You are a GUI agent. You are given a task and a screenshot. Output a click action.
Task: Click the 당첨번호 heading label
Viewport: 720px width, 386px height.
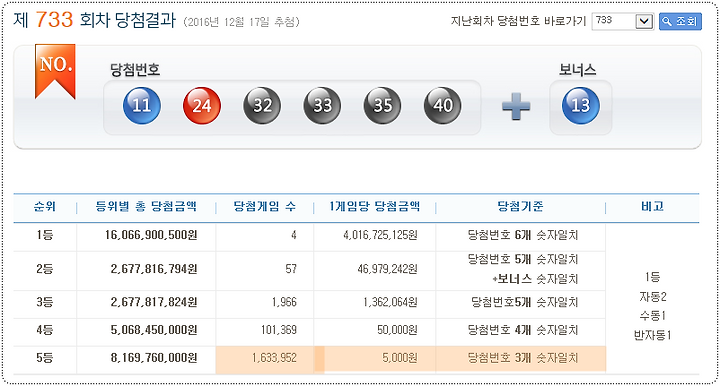[x=135, y=70]
